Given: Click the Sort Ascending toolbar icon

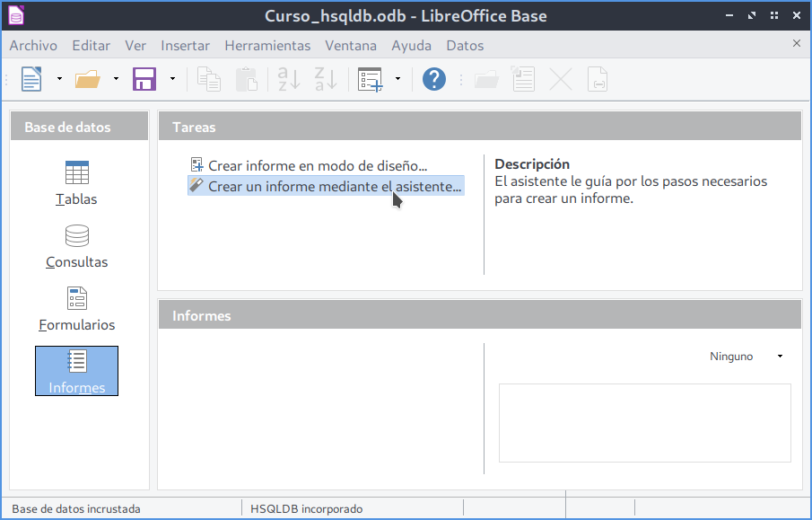Looking at the screenshot, I should pos(289,79).
